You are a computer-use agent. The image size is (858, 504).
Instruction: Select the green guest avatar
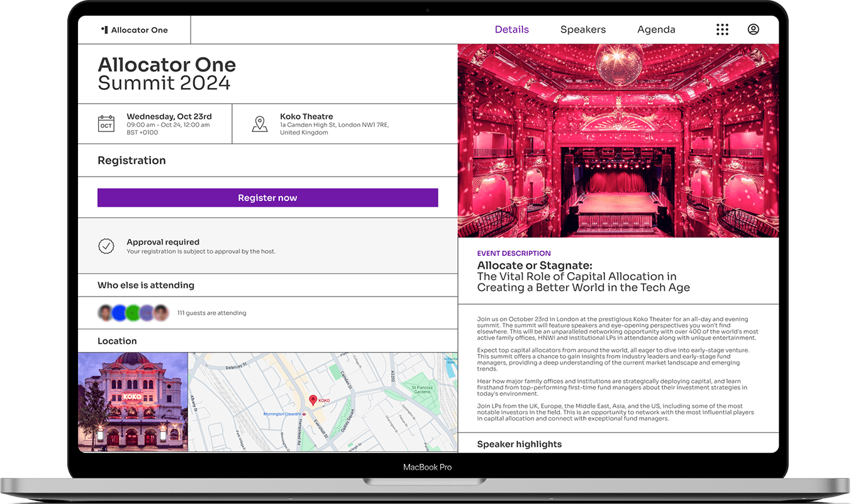pos(133,312)
